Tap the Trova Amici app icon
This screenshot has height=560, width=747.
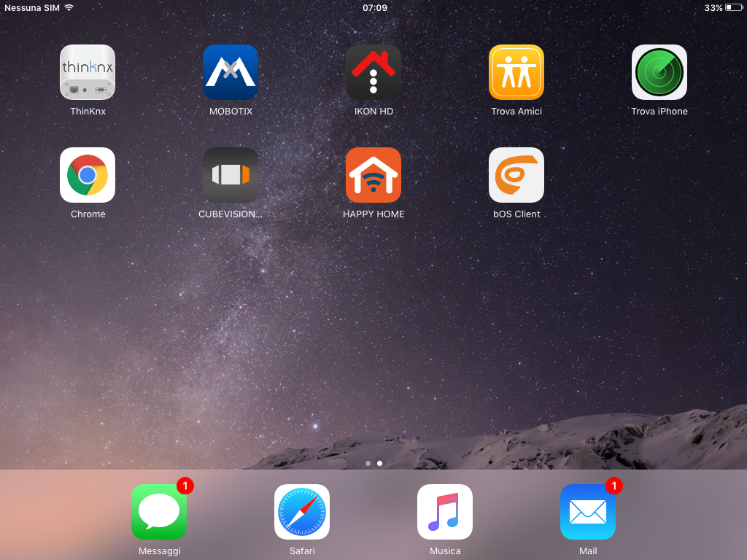point(516,72)
